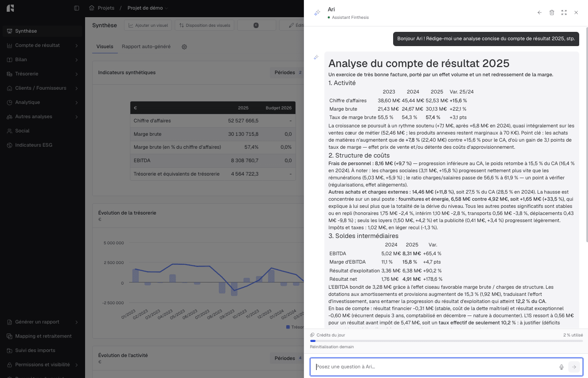588x378 pixels.
Task: Click Disposition des visuels button
Action: 205,25
